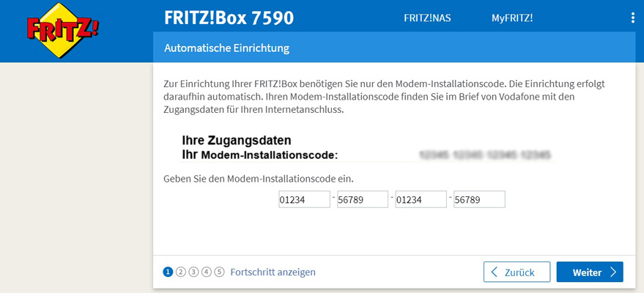This screenshot has width=644, height=293.
Task: Click the blurred sample installation code
Action: (x=484, y=155)
